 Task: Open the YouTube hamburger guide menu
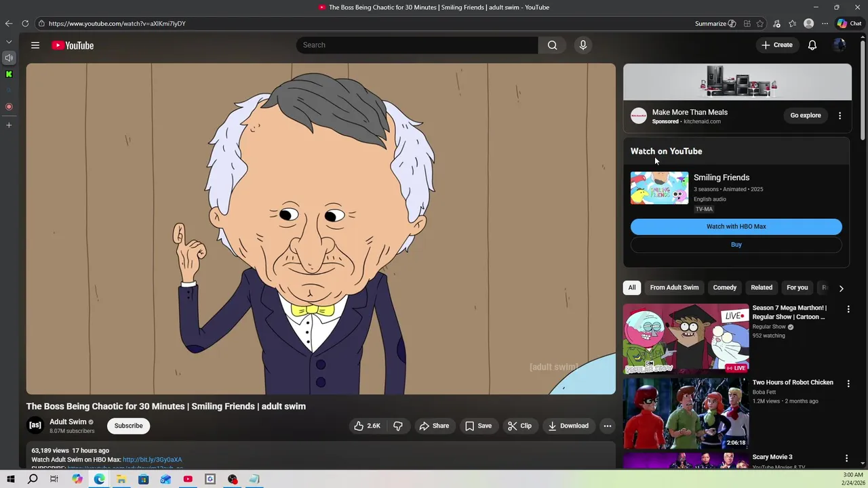(x=35, y=45)
